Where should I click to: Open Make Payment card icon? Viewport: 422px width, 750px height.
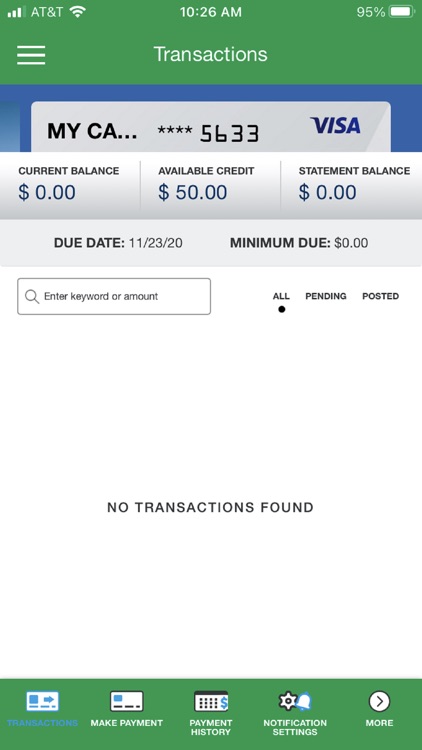pyautogui.click(x=127, y=702)
